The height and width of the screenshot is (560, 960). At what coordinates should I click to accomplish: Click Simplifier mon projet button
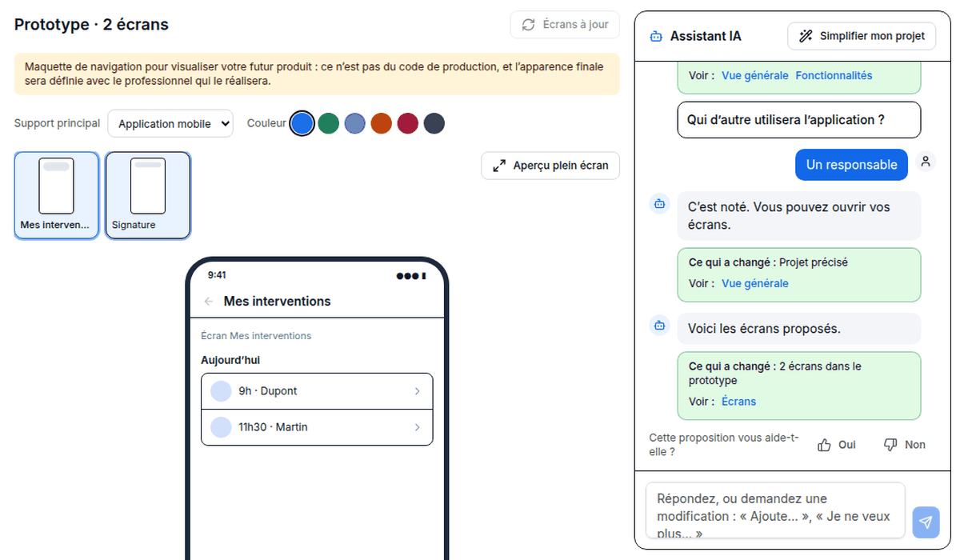coord(862,36)
